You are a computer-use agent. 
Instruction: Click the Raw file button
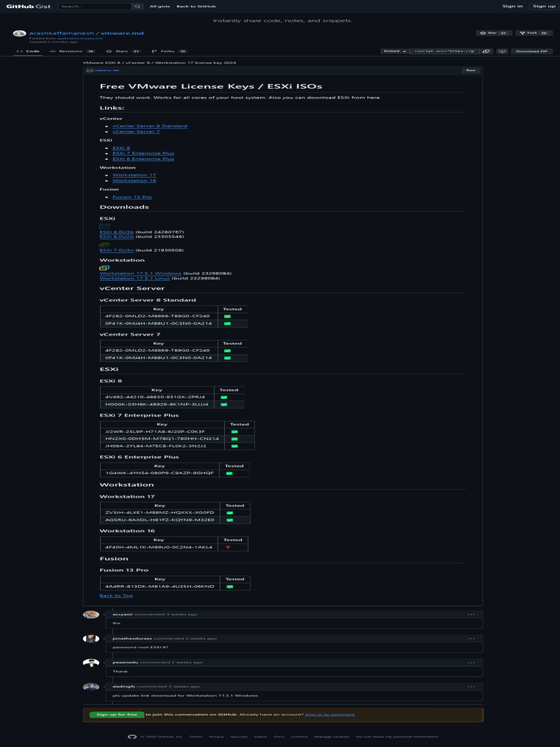point(470,71)
